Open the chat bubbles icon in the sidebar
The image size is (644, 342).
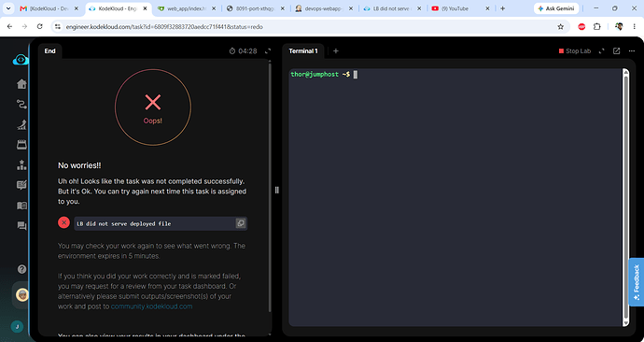coord(21,226)
